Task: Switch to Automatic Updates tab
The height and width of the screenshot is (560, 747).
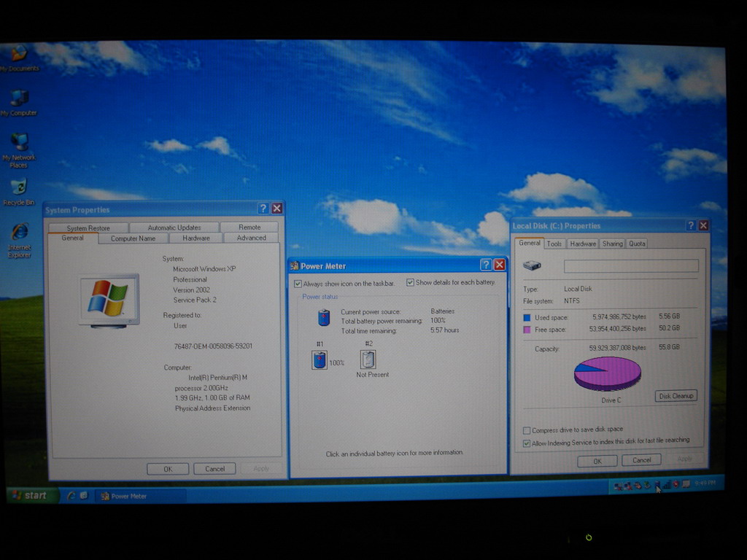Action: click(x=174, y=227)
